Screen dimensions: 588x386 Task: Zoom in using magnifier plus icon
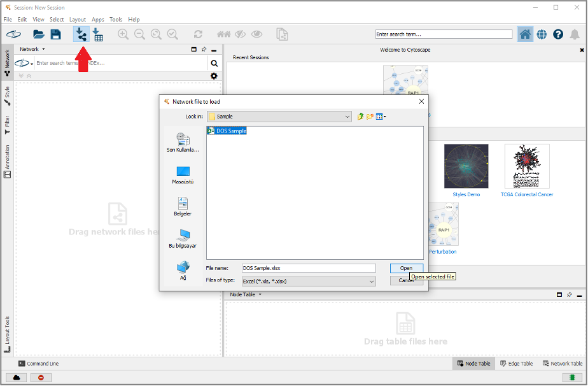click(123, 34)
